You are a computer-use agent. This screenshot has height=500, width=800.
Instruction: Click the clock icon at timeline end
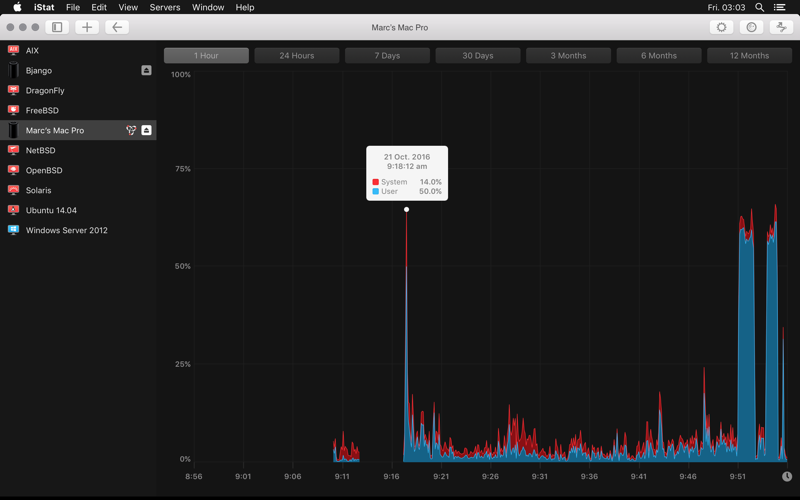pyautogui.click(x=787, y=477)
